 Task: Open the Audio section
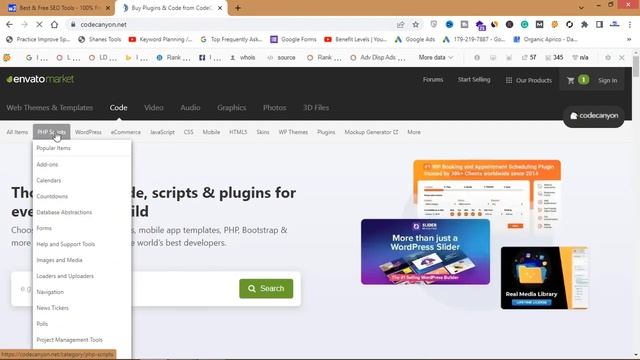tap(190, 108)
